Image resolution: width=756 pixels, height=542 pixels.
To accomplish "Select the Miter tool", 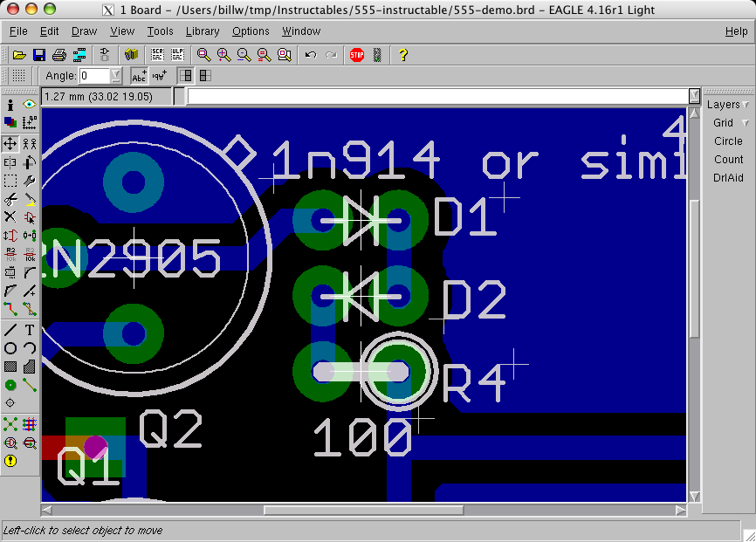I will pos(30,272).
